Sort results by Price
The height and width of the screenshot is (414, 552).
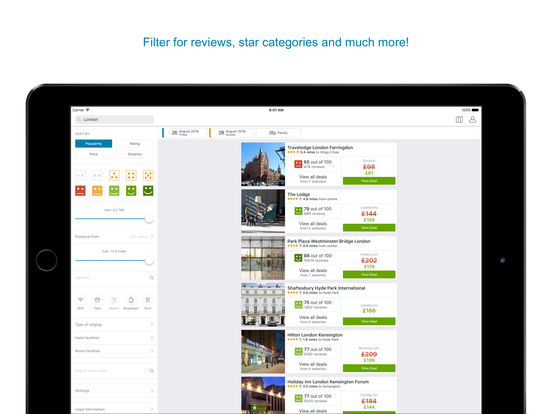[x=94, y=154]
